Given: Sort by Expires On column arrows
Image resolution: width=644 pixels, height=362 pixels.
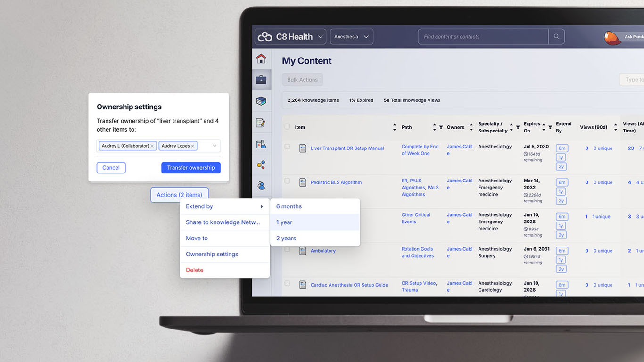Looking at the screenshot, I should click(544, 127).
